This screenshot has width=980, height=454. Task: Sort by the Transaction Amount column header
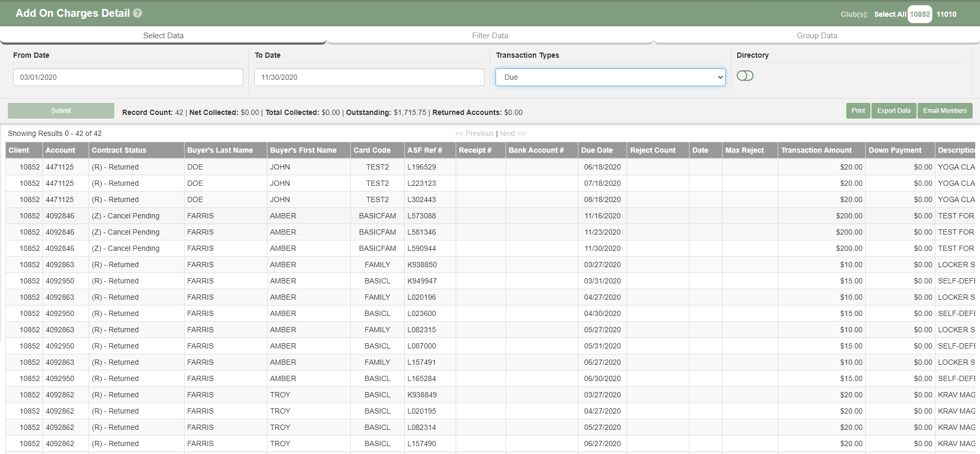click(822, 150)
